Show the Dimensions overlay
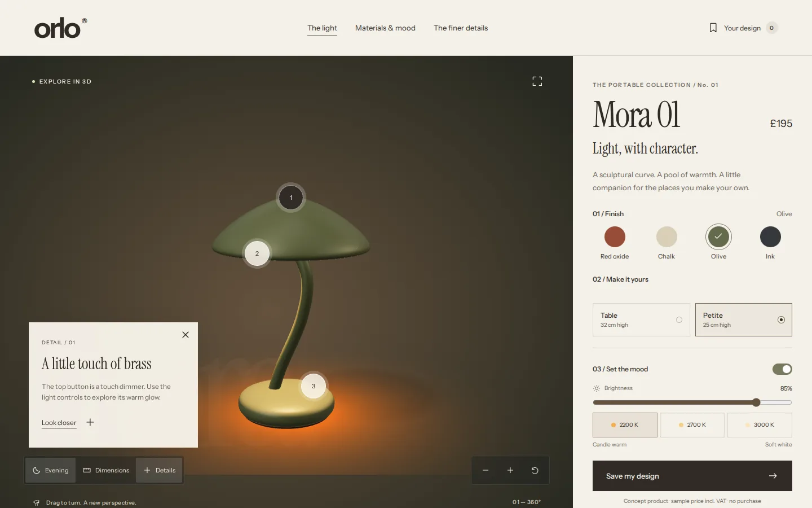This screenshot has width=812, height=508. click(x=106, y=470)
